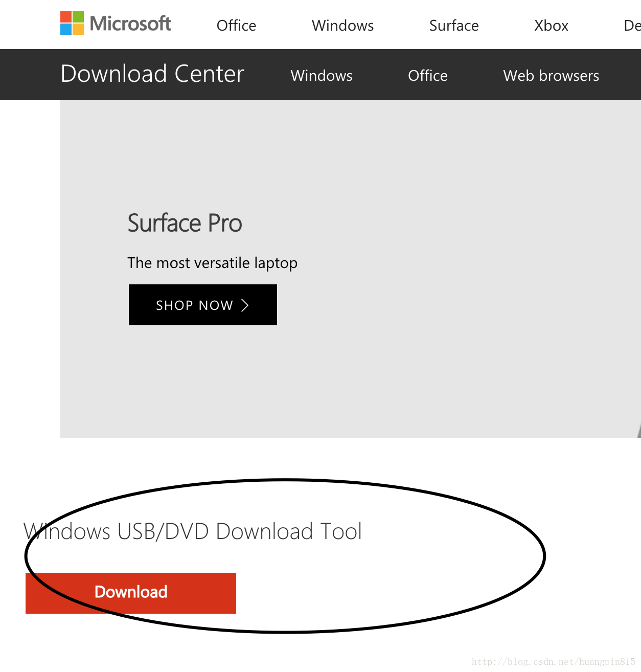Open the Download Center home link
641x672 pixels.
[152, 74]
